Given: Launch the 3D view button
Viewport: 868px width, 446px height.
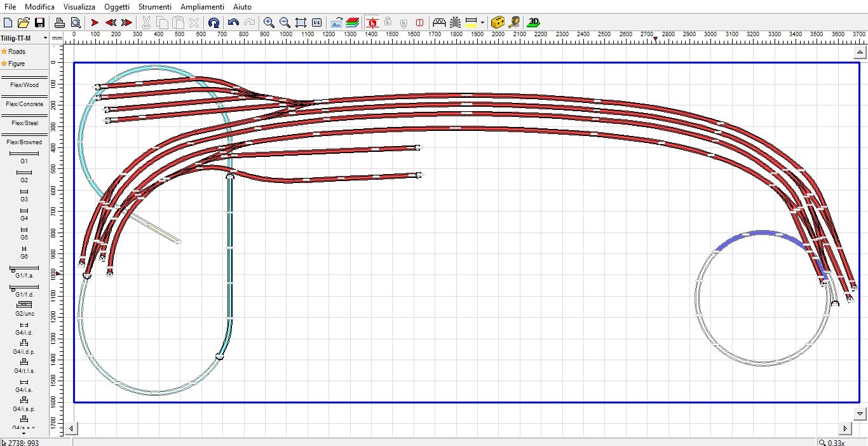Looking at the screenshot, I should tap(534, 22).
